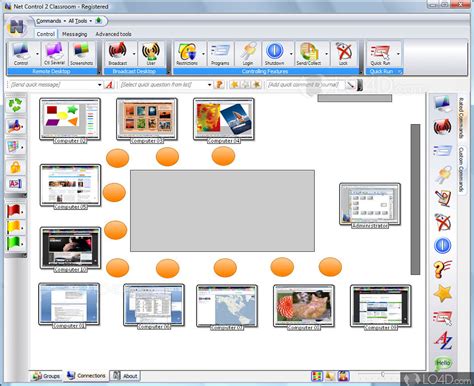Expand the Shutdown dropdown arrow
The image size is (474, 386).
[x=291, y=54]
